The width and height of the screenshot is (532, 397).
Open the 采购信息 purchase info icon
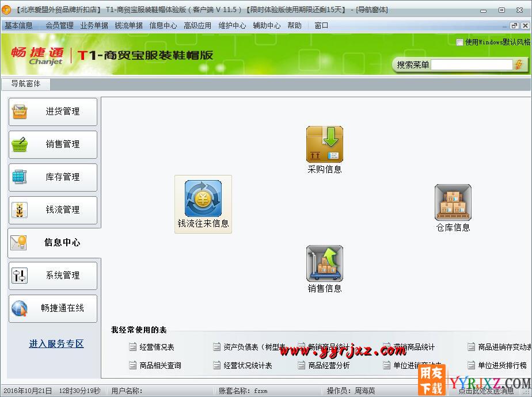pos(324,144)
